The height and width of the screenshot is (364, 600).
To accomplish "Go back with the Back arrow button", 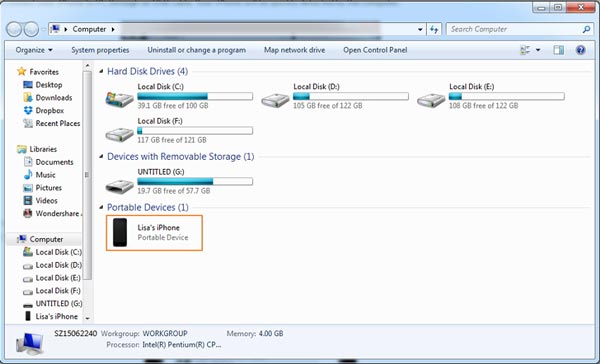I will [x=14, y=29].
